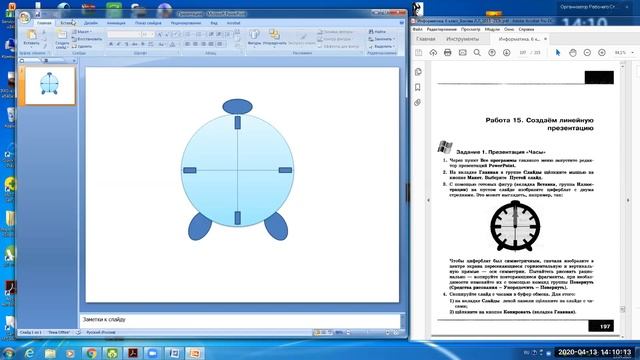Screen dimensions: 640x360
Task: Open the Дизайн tab in PowerPoint ribbon
Action: point(91,23)
